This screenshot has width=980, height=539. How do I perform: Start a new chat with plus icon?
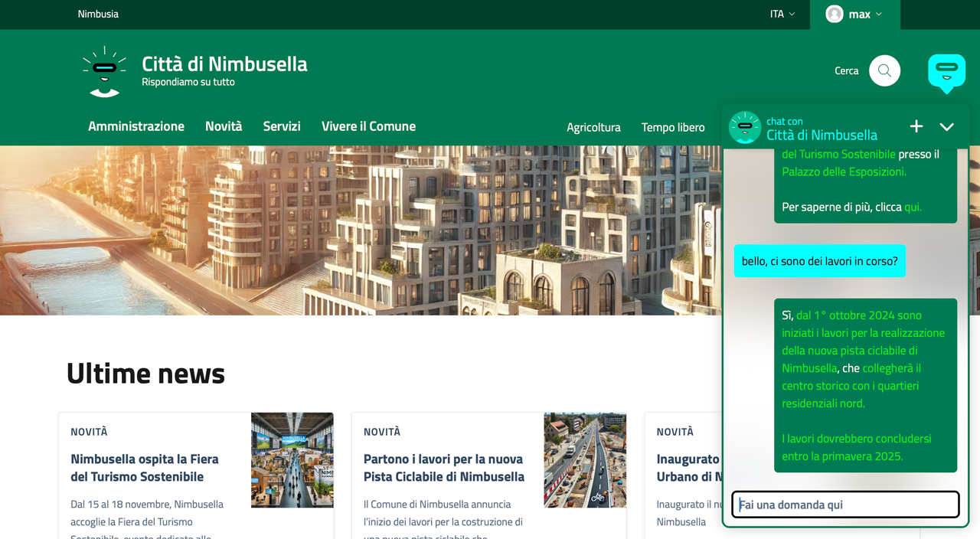click(916, 126)
